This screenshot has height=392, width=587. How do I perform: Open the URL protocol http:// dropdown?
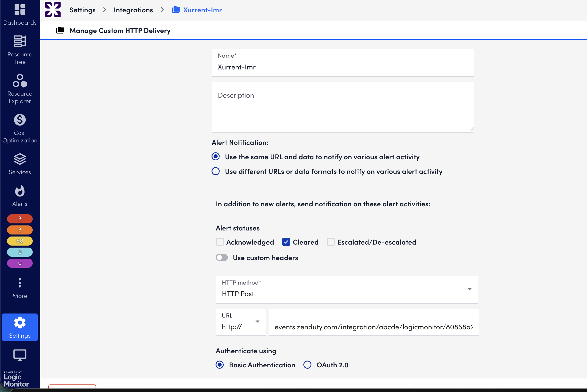pyautogui.click(x=240, y=322)
